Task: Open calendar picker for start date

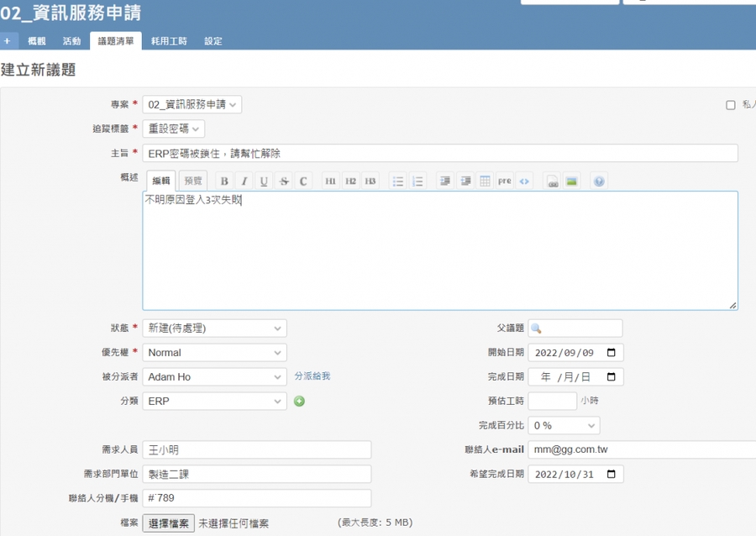Action: [x=611, y=353]
